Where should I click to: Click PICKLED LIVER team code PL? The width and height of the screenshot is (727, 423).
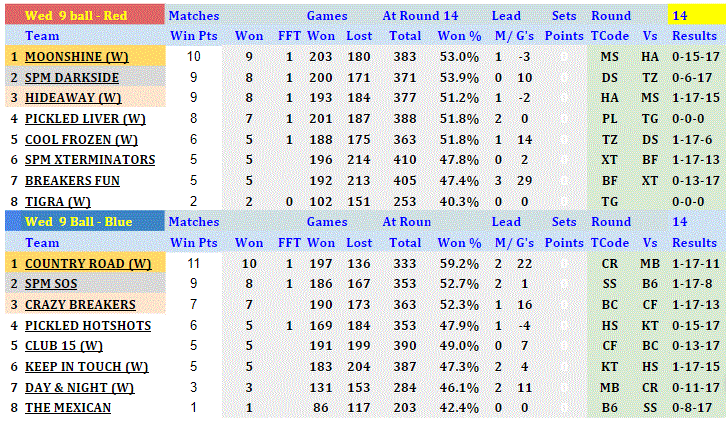[x=610, y=119]
